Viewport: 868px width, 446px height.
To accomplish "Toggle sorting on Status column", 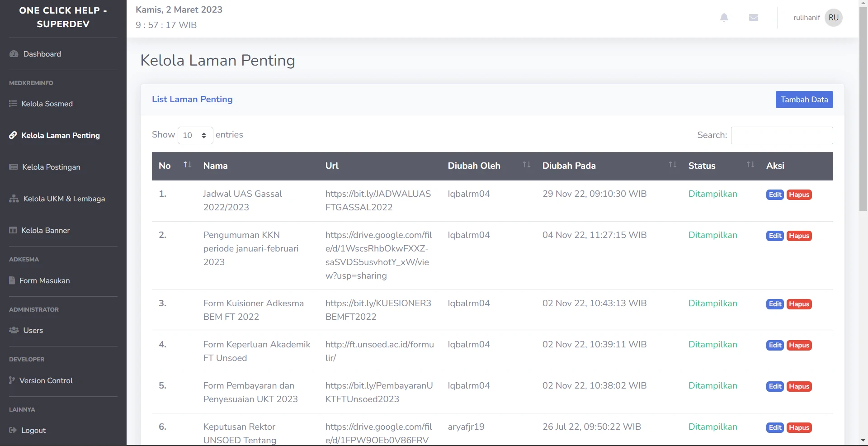I will coord(750,165).
